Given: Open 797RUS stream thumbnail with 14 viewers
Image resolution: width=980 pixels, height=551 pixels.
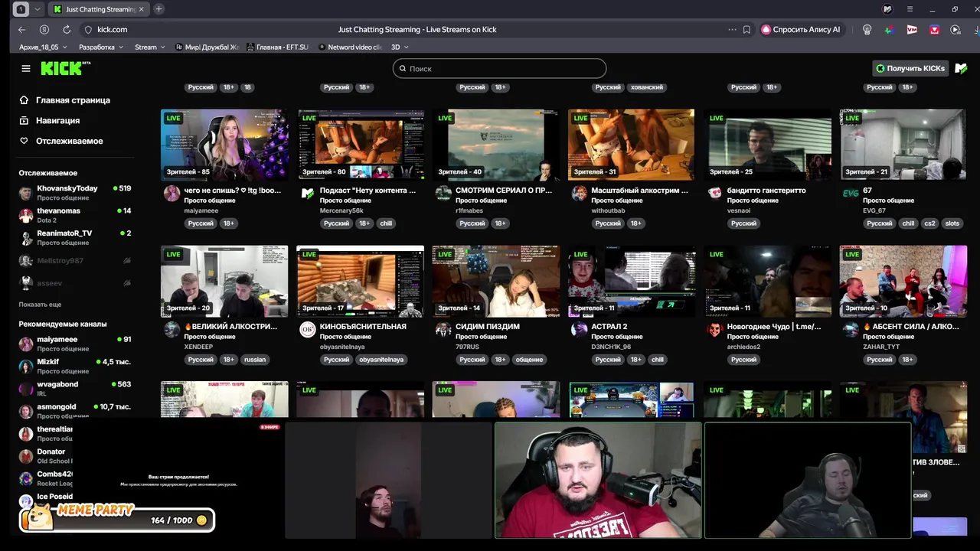Looking at the screenshot, I should (x=495, y=281).
